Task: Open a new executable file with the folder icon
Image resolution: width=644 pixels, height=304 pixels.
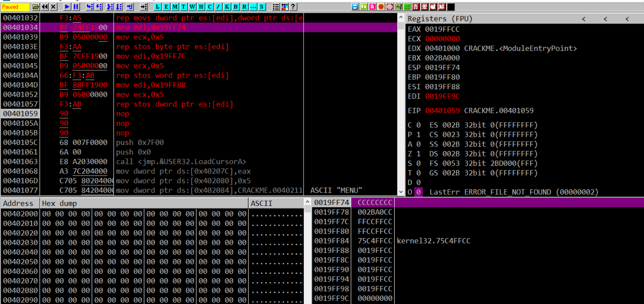Action: 36,7
